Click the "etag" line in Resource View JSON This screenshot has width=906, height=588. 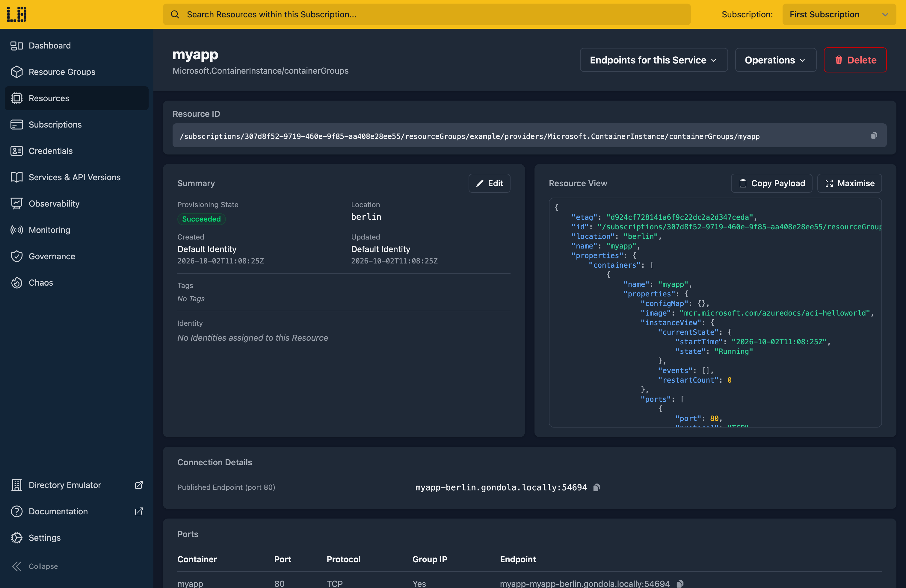pyautogui.click(x=664, y=217)
